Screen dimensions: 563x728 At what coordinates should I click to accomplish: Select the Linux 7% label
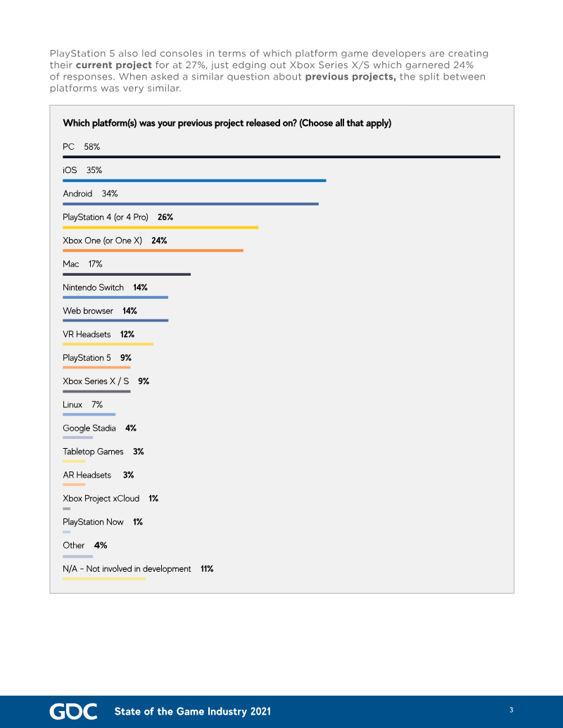(x=82, y=404)
